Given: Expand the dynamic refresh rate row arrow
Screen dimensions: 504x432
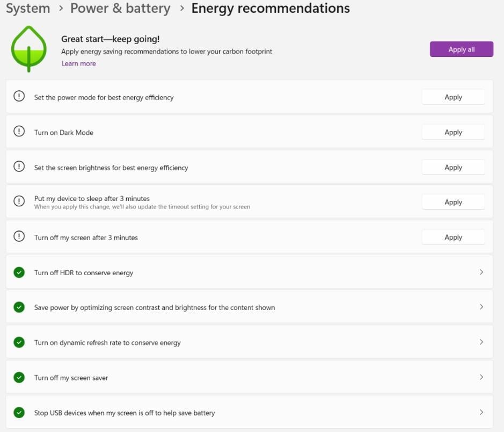Looking at the screenshot, I should 481,342.
